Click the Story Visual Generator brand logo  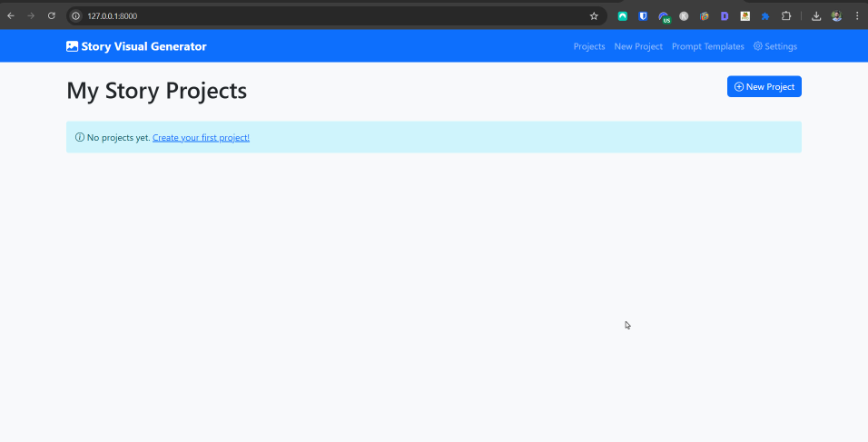[x=136, y=46]
